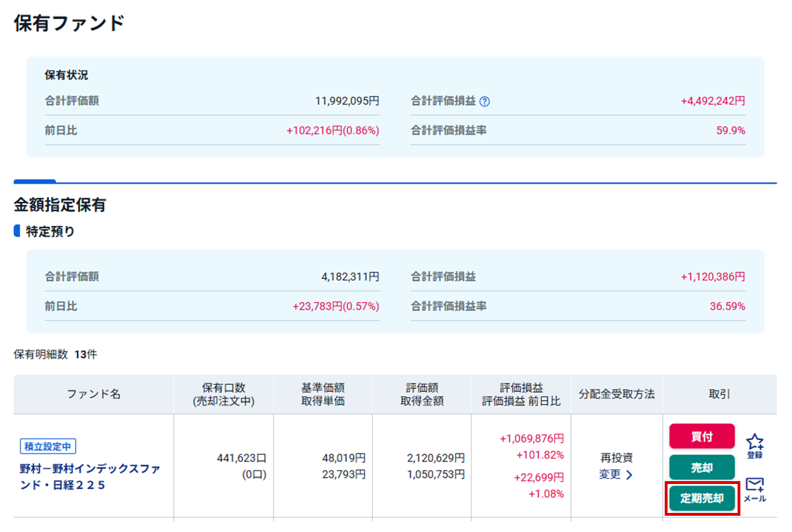Image resolution: width=792 pixels, height=532 pixels.
Task: Click the 評価額 取得金額 column header
Action: point(421,394)
